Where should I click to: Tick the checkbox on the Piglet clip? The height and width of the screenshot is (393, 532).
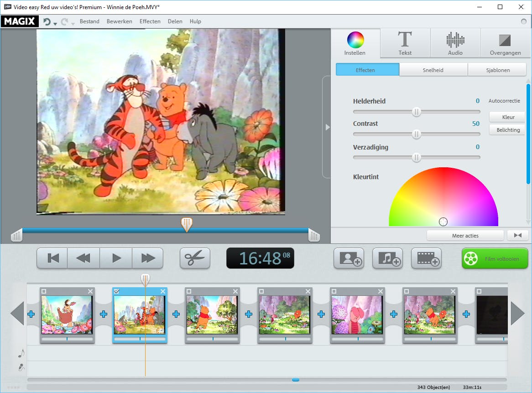pyautogui.click(x=334, y=291)
